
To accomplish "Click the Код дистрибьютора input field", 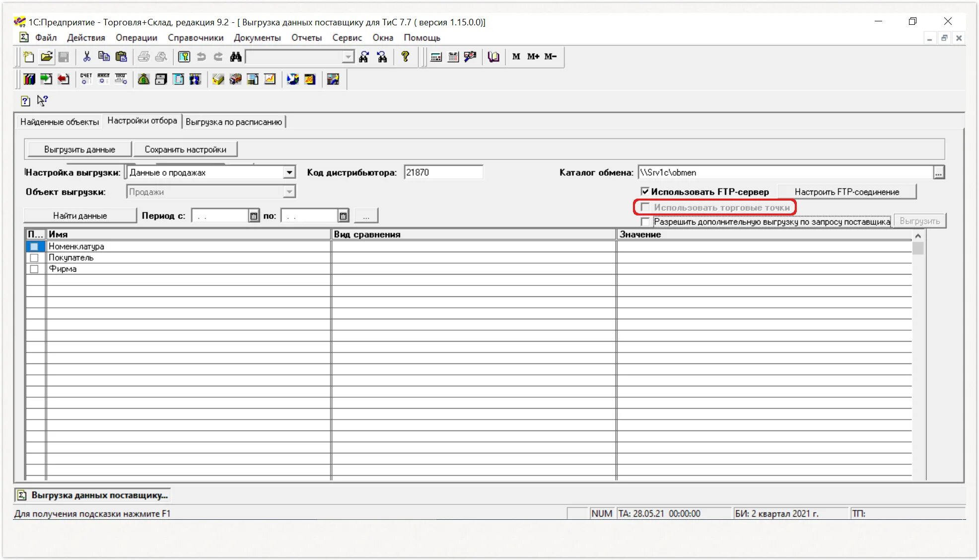I will coord(443,172).
